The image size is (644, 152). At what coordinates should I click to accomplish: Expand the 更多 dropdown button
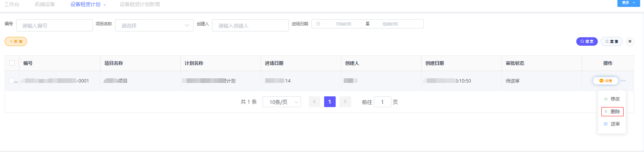(629, 3)
